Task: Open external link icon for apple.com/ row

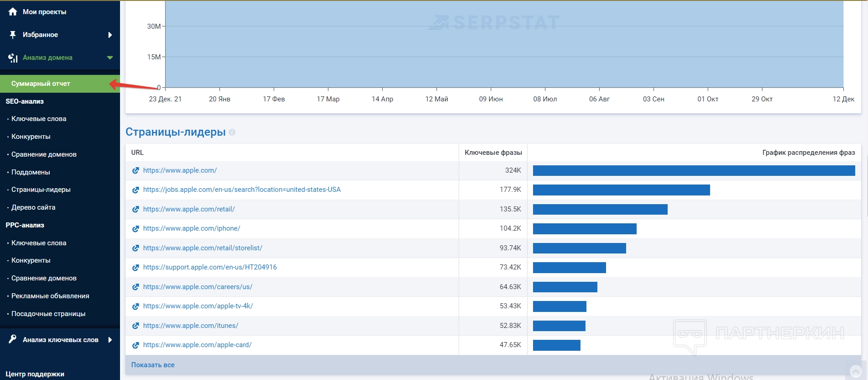Action: (x=136, y=171)
